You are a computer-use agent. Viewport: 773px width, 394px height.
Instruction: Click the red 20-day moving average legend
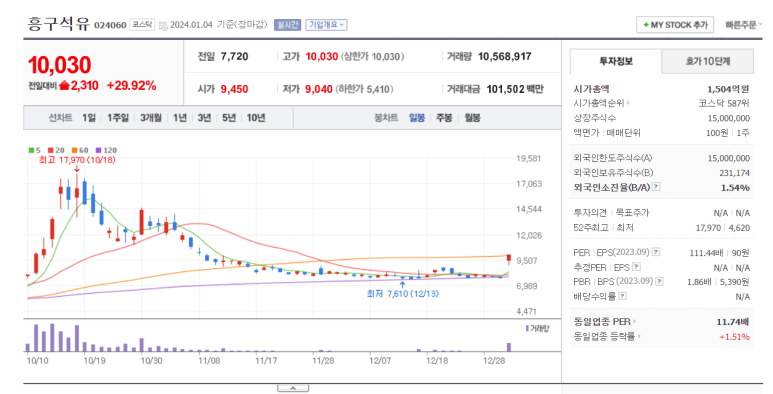pyautogui.click(x=56, y=150)
